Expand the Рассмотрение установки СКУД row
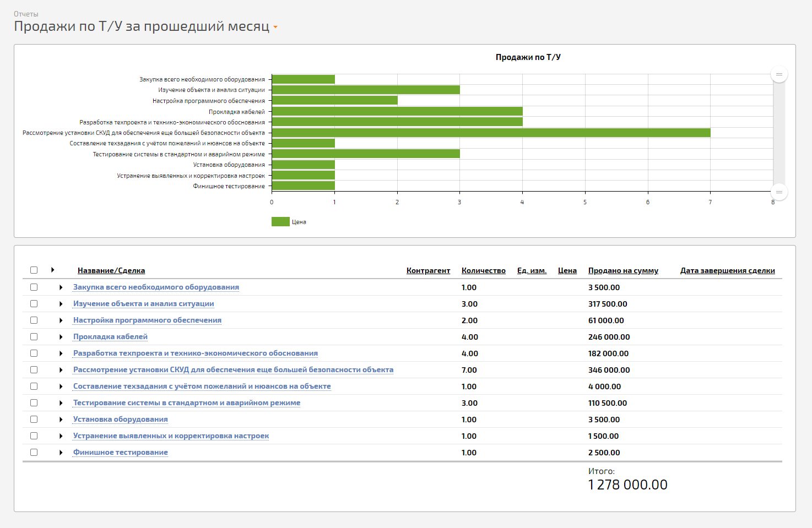The image size is (812, 528). point(61,370)
